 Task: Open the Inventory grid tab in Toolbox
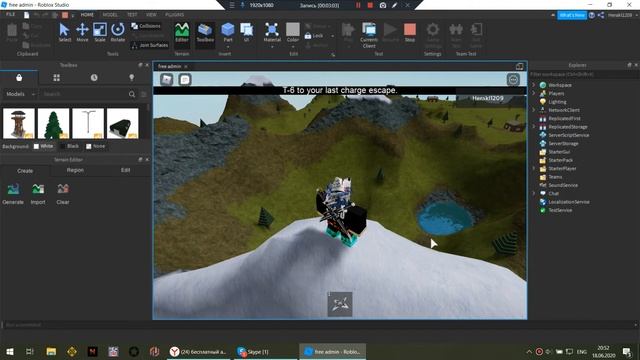[56, 78]
